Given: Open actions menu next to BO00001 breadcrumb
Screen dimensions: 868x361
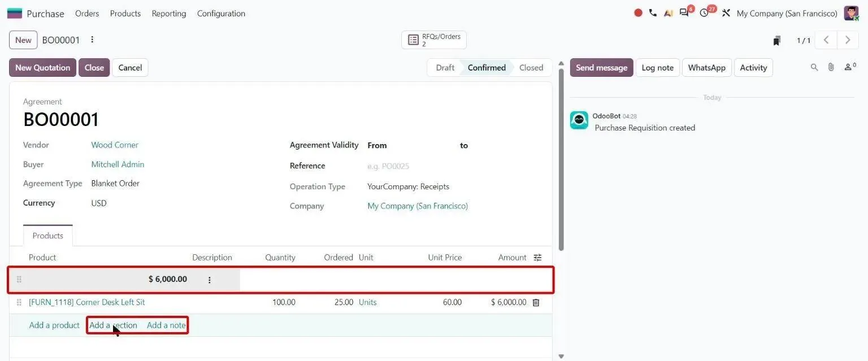Looking at the screenshot, I should pyautogui.click(x=92, y=40).
